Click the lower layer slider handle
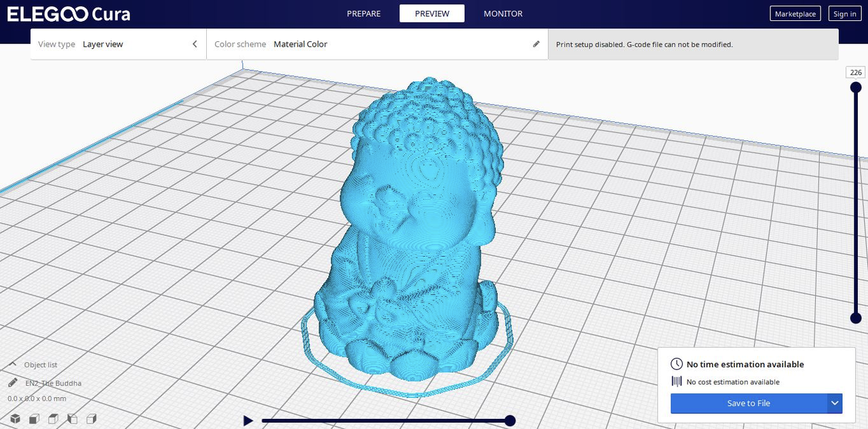Viewport: 868px width, 429px height. coord(856,319)
